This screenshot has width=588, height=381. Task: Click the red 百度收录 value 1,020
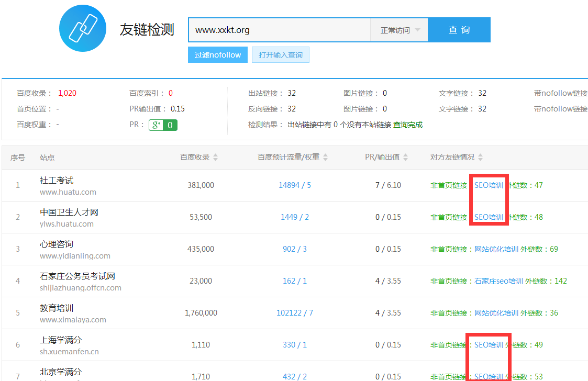[67, 93]
